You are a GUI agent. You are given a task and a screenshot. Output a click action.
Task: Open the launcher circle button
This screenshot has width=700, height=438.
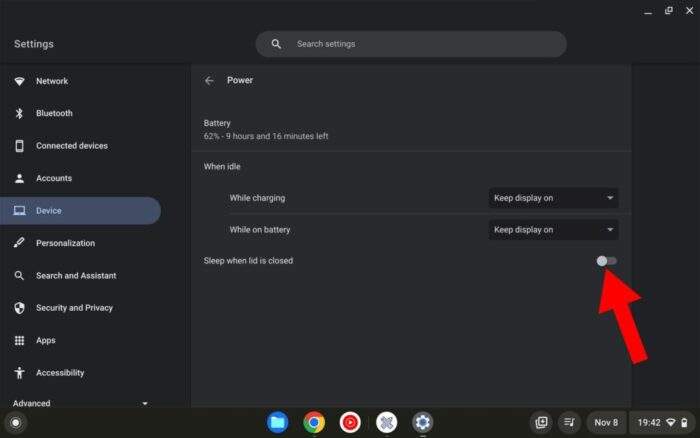pyautogui.click(x=16, y=422)
